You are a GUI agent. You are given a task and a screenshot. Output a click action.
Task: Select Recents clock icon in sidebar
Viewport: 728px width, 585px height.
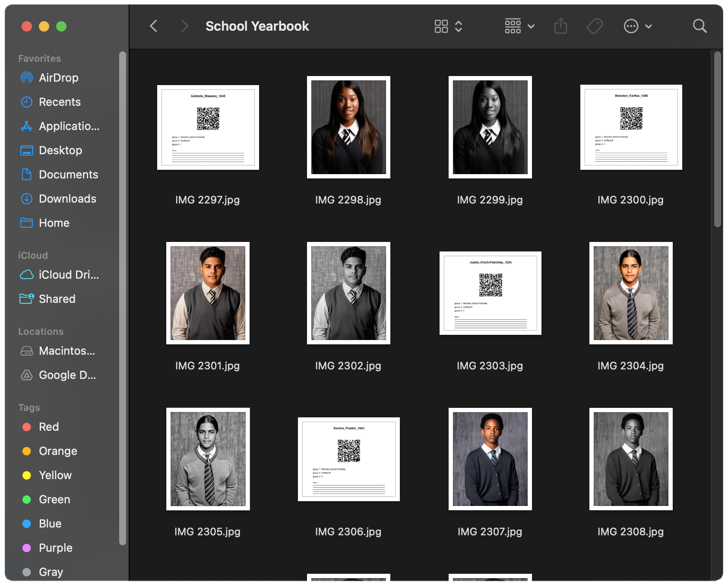point(27,102)
